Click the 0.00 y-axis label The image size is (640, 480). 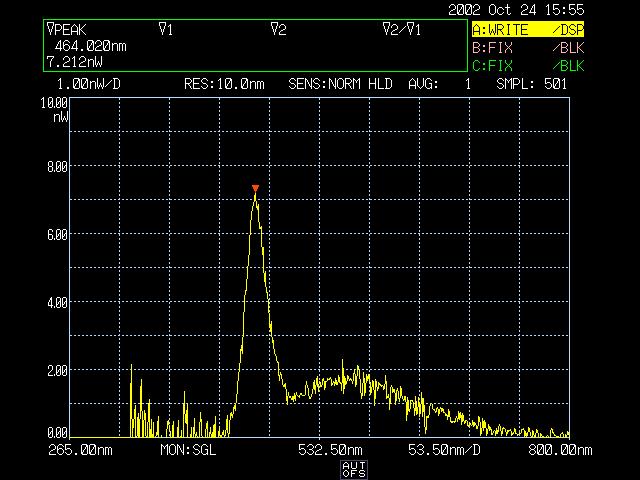pyautogui.click(x=58, y=432)
